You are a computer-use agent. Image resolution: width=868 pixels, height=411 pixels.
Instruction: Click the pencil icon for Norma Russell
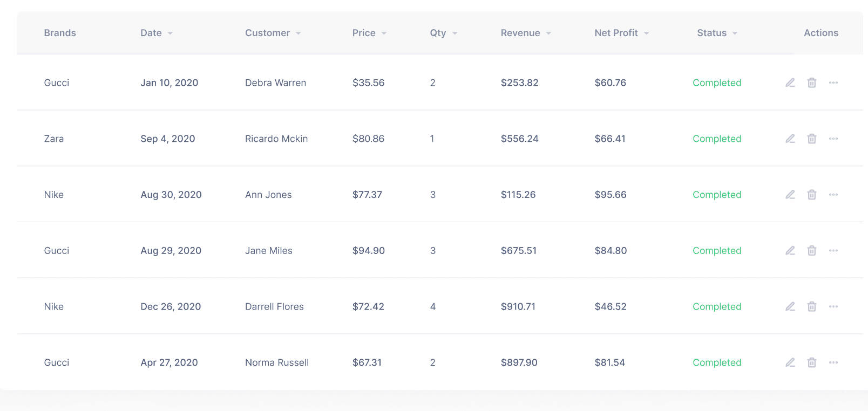click(x=790, y=362)
